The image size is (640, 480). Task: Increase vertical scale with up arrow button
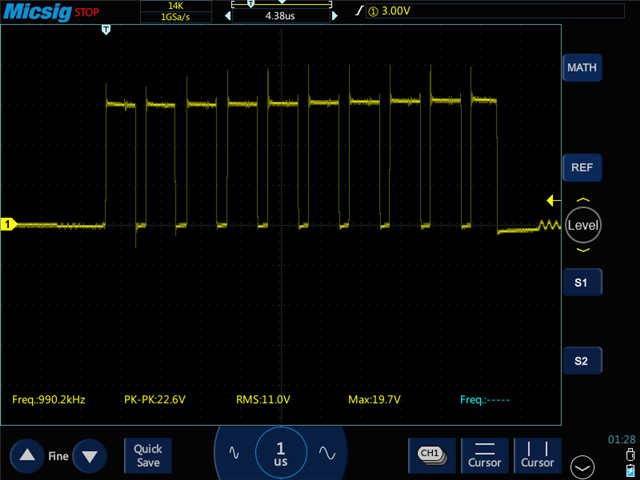point(27,456)
